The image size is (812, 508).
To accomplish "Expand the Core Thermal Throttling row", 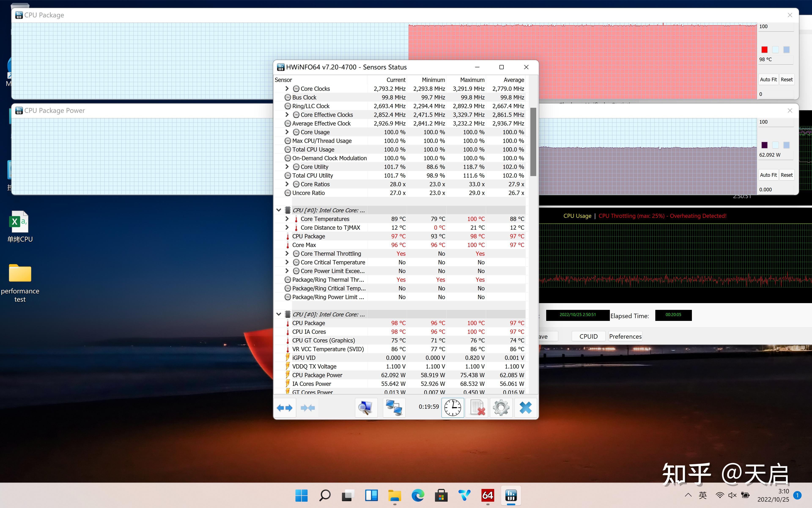I will tap(287, 253).
